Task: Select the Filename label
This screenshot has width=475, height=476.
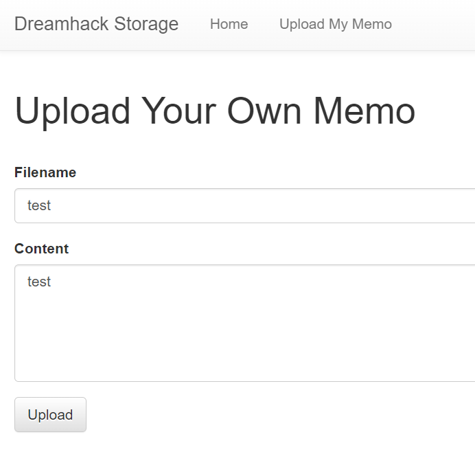Action: click(x=45, y=172)
